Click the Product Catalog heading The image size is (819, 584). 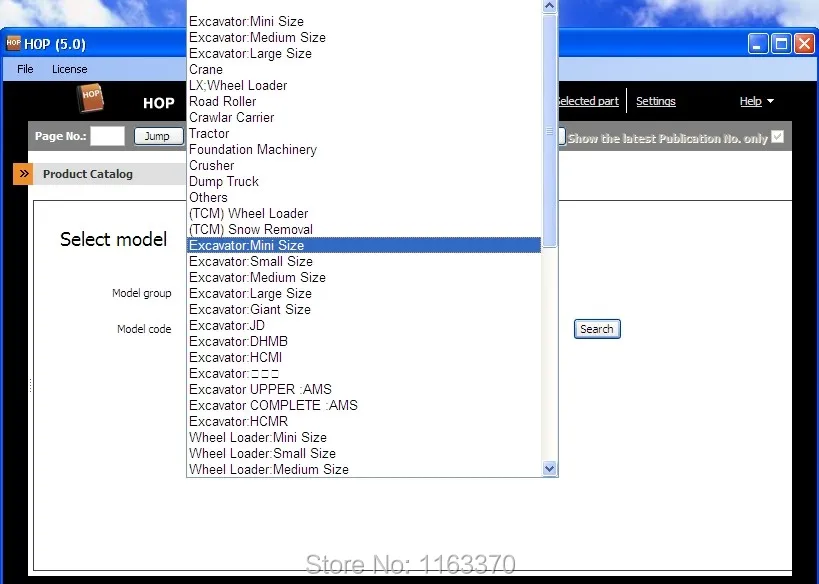(88, 174)
